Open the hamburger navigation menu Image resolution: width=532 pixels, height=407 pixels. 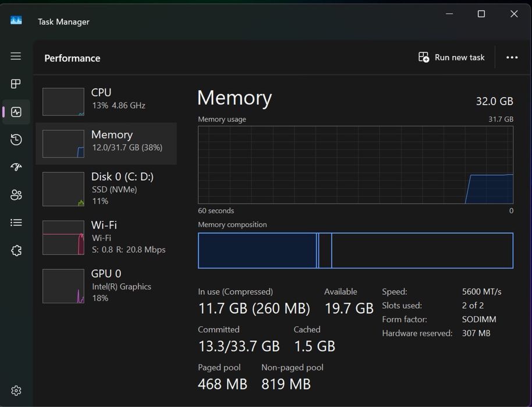point(16,56)
